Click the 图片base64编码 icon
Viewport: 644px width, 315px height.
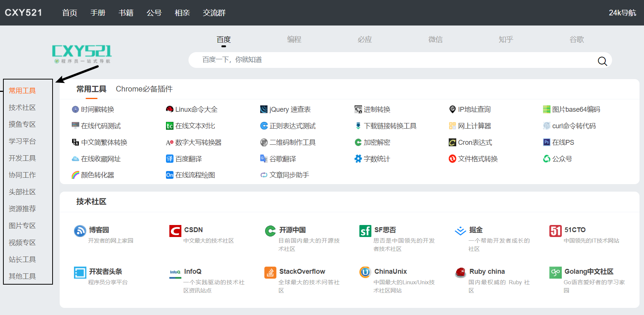click(x=547, y=109)
